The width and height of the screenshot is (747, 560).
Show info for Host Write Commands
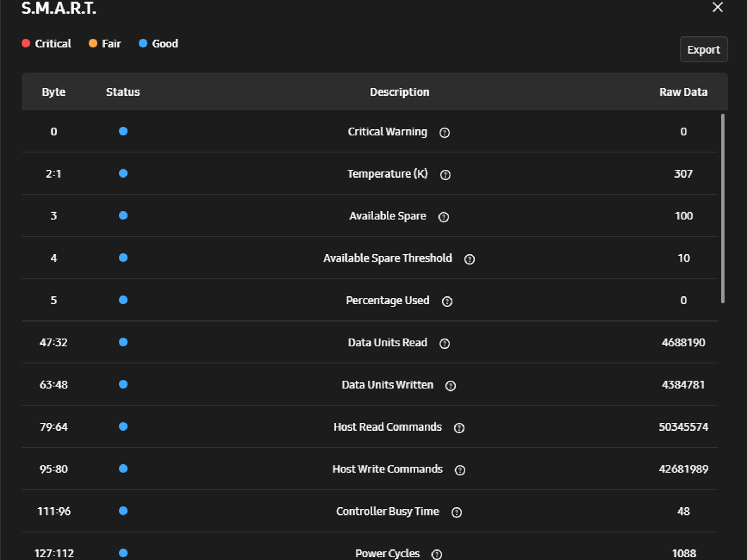[x=460, y=470]
